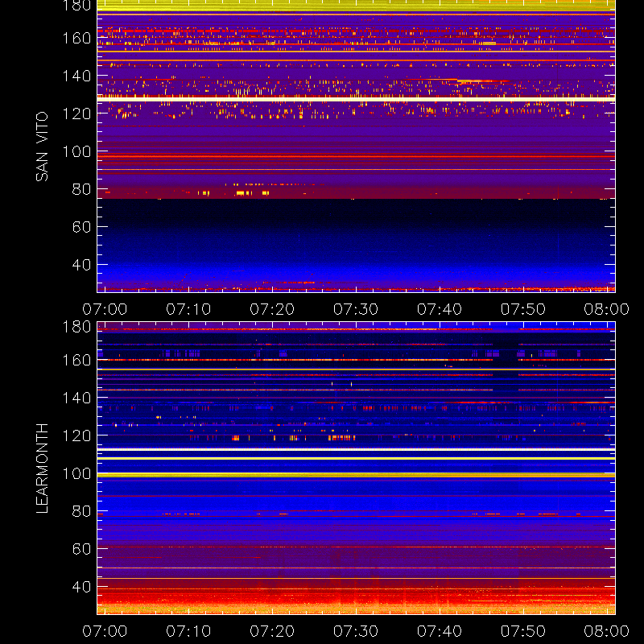Click San Vito plot's 07:00 time label

pyautogui.click(x=105, y=309)
